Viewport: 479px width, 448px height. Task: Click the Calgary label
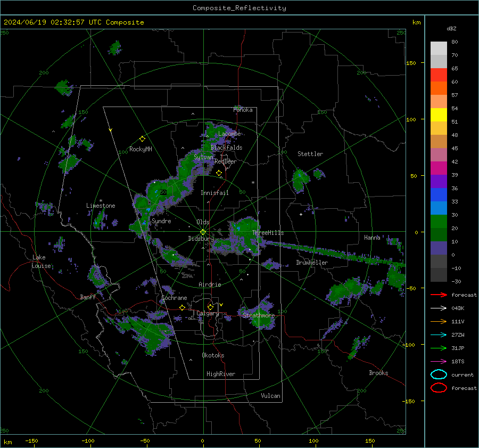click(208, 313)
